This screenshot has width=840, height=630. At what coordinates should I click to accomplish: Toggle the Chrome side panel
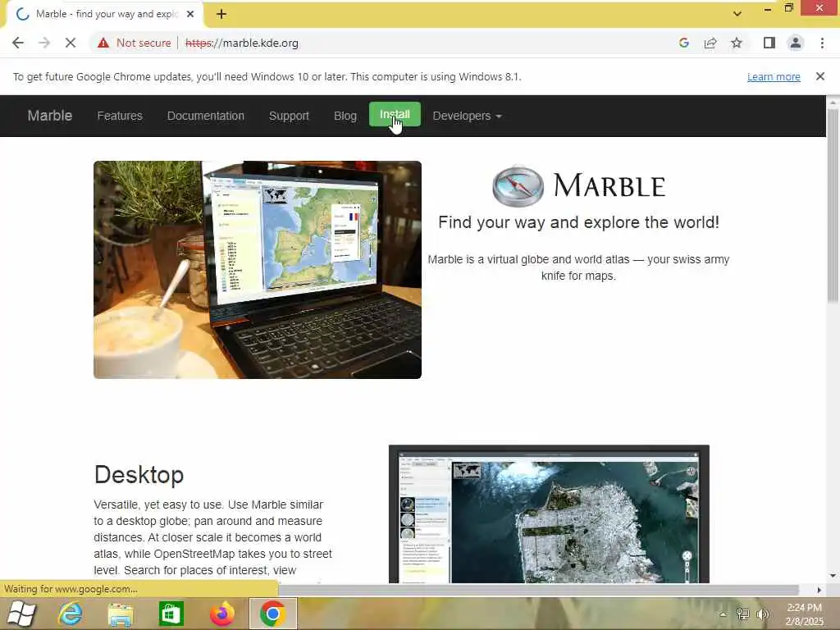pyautogui.click(x=769, y=43)
